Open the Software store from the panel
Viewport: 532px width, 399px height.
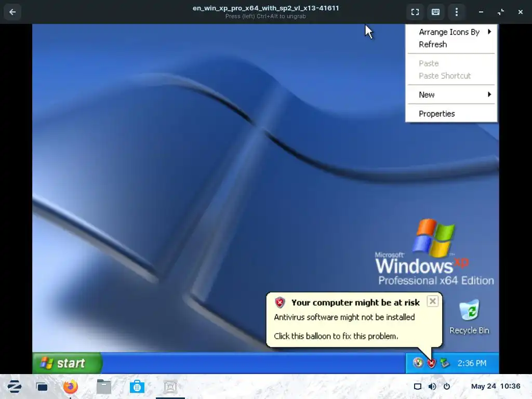click(x=137, y=387)
